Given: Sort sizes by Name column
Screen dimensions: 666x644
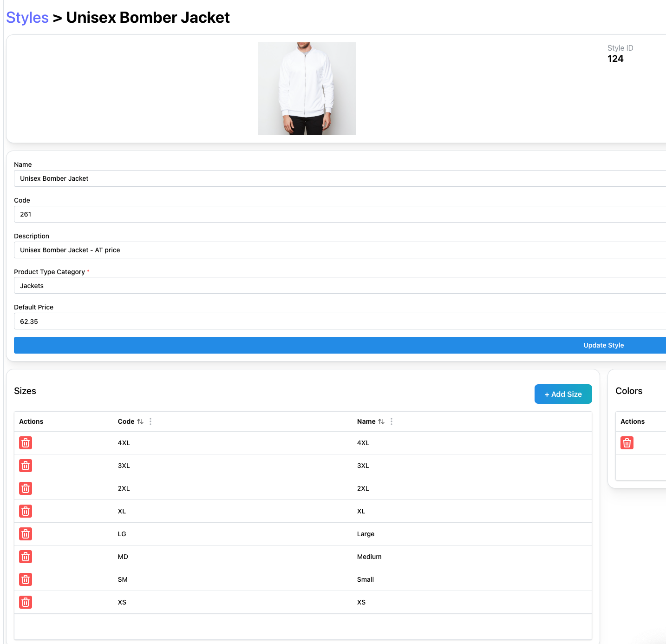Looking at the screenshot, I should pos(381,421).
